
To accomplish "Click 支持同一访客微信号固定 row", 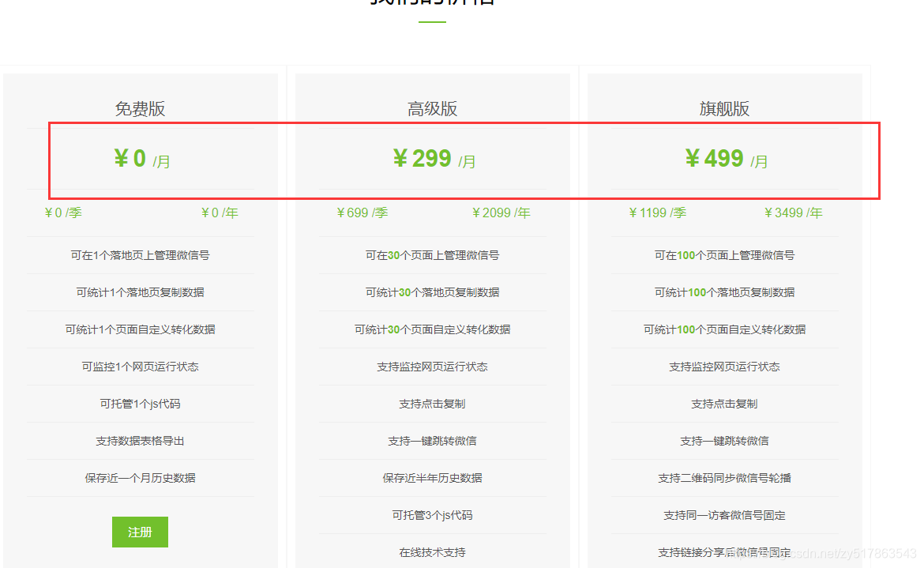I will pyautogui.click(x=724, y=515).
